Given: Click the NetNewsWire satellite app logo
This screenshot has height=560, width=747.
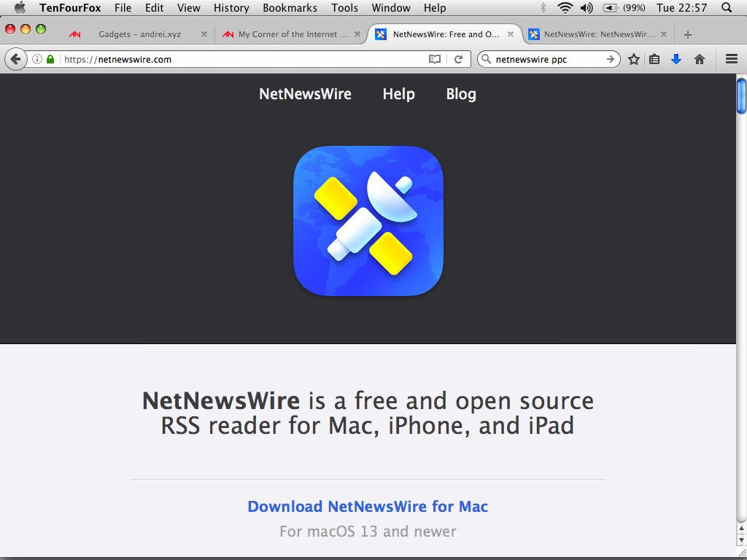Looking at the screenshot, I should 368,220.
